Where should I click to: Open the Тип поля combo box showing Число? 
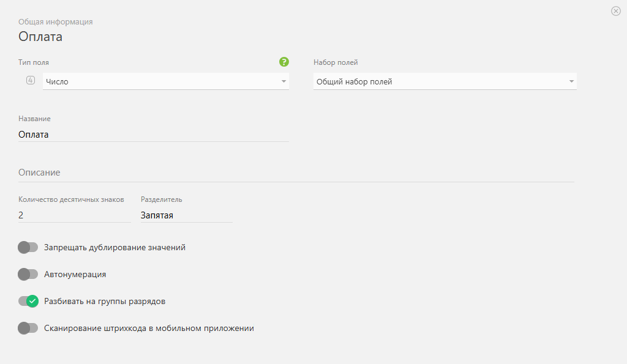pos(165,81)
